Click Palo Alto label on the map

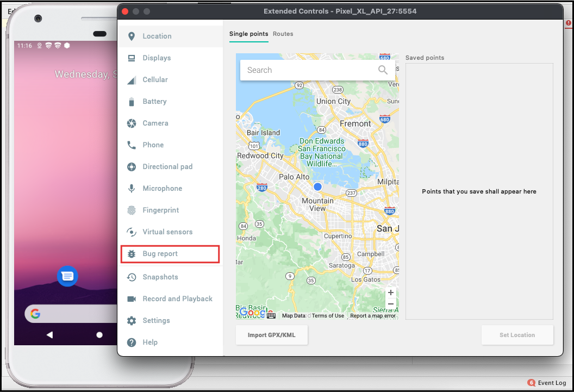(x=294, y=177)
